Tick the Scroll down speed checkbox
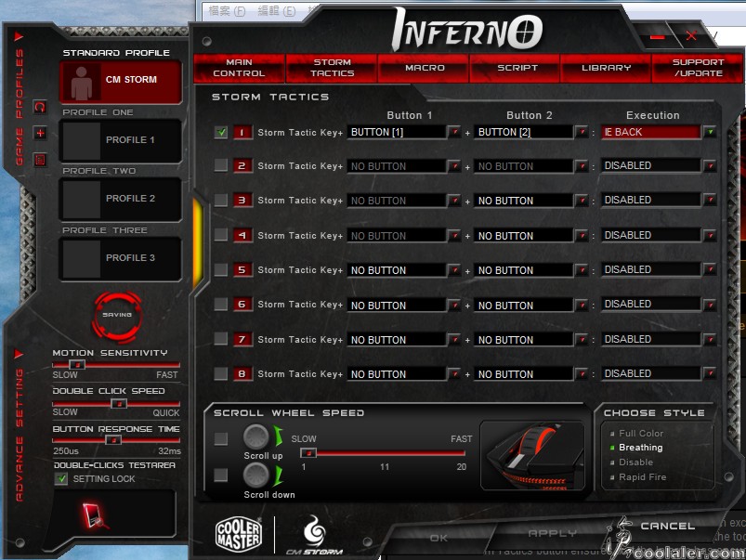The image size is (746, 560). click(x=221, y=475)
